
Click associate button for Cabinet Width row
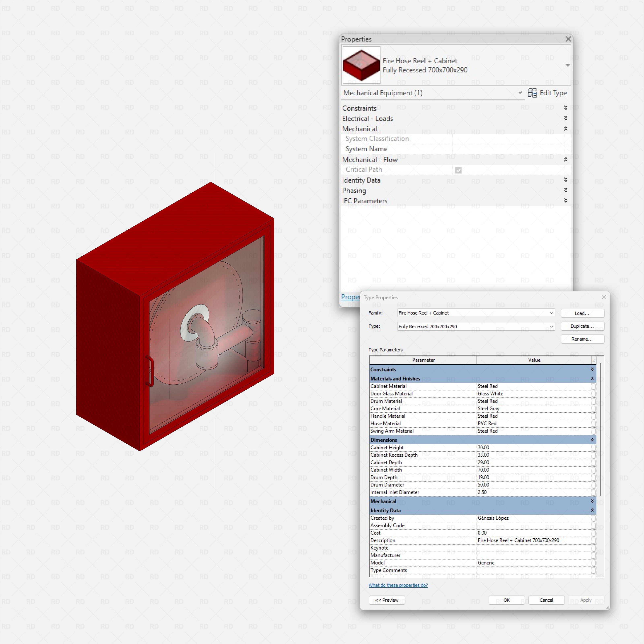pos(594,470)
